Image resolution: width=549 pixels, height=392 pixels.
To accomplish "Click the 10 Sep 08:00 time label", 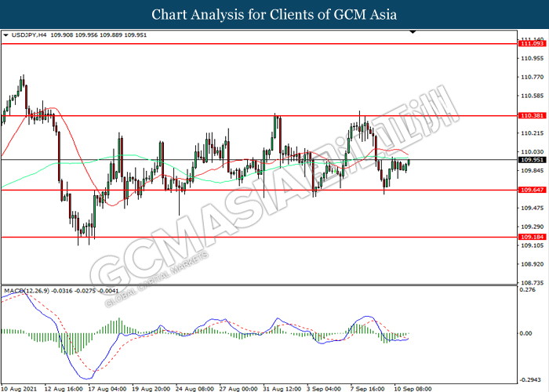I will point(413,389).
